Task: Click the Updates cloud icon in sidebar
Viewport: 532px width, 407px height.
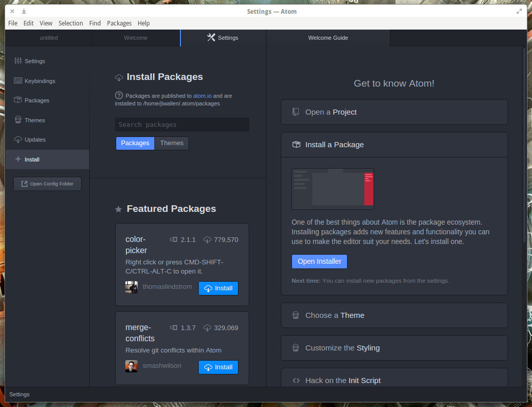Action: pyautogui.click(x=18, y=140)
